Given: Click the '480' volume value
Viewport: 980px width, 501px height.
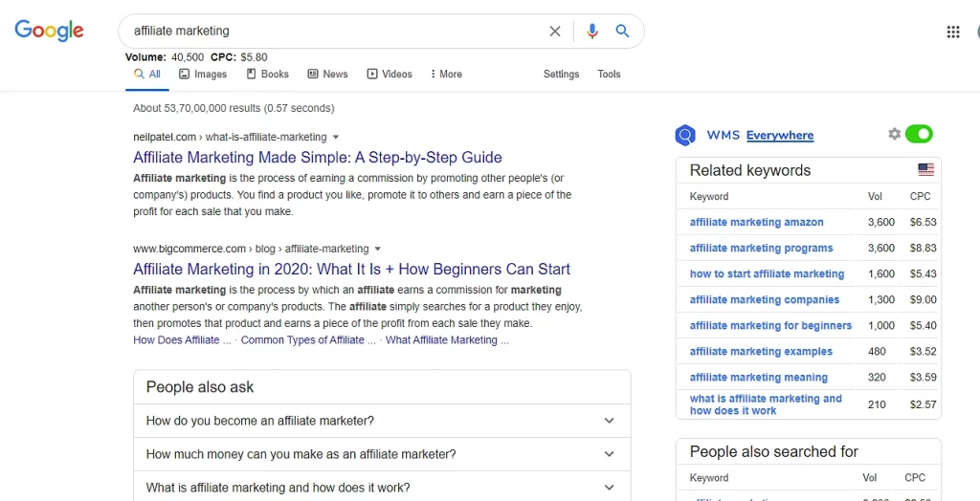Looking at the screenshot, I should coord(877,352).
